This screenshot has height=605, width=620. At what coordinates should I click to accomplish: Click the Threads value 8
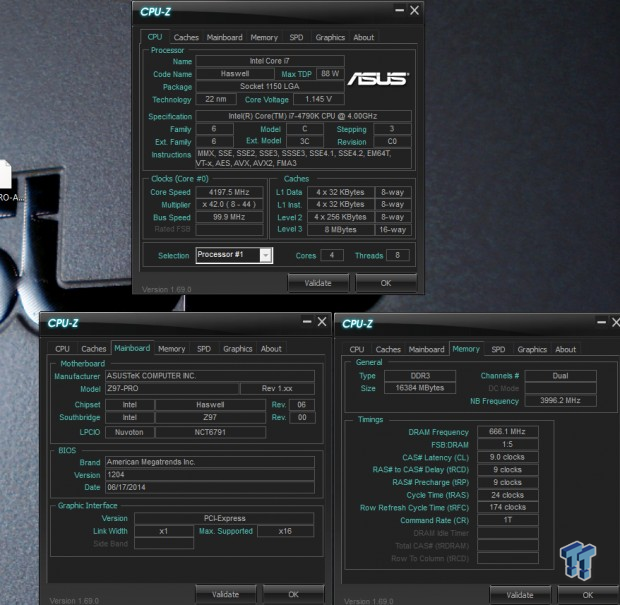397,255
